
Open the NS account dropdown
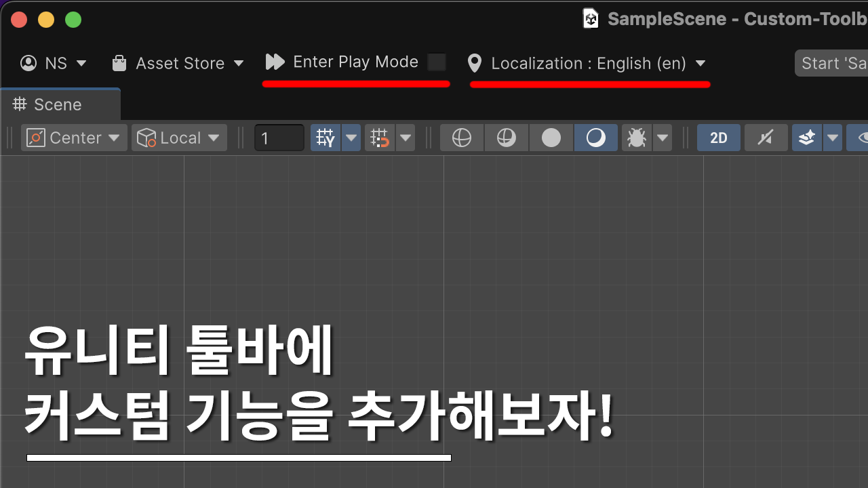coord(54,63)
